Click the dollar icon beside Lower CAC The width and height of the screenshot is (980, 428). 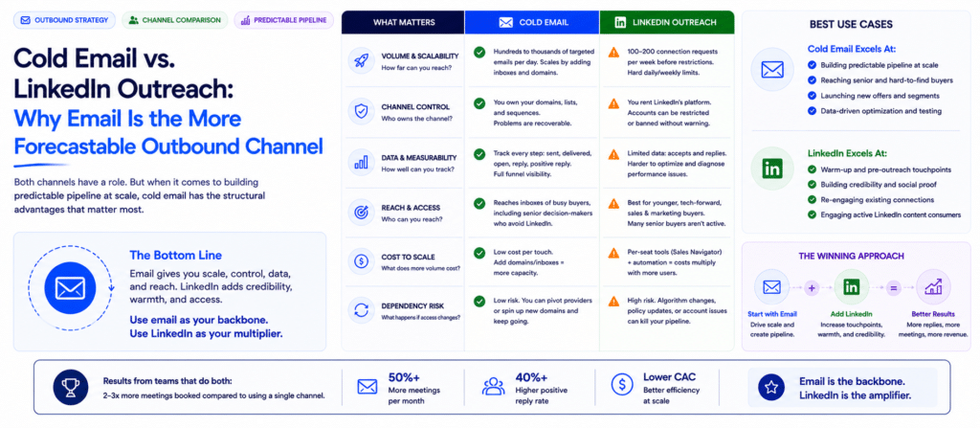click(622, 386)
